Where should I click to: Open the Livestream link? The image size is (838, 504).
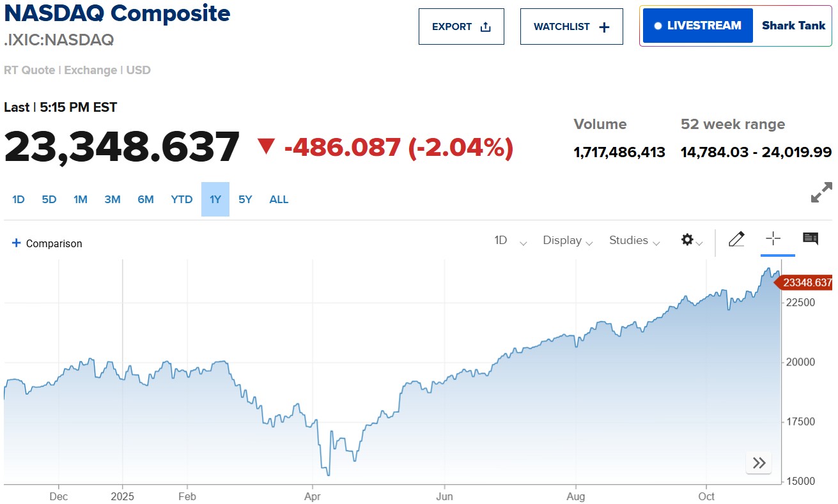coord(697,26)
